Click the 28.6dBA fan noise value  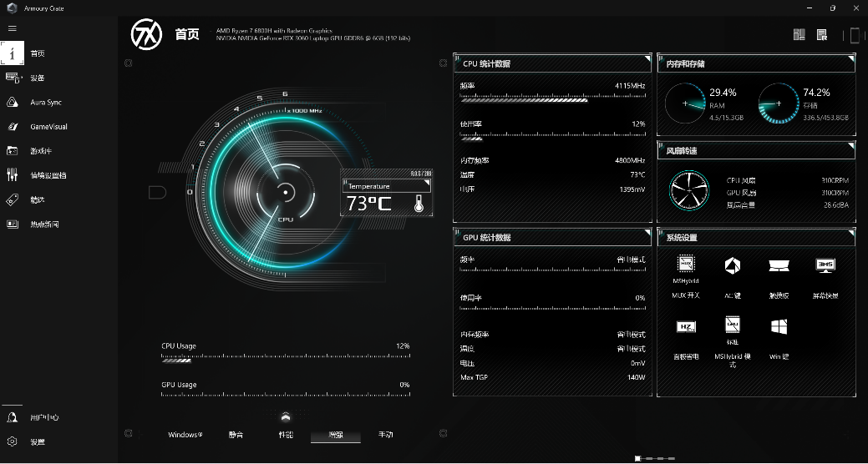[x=836, y=205]
